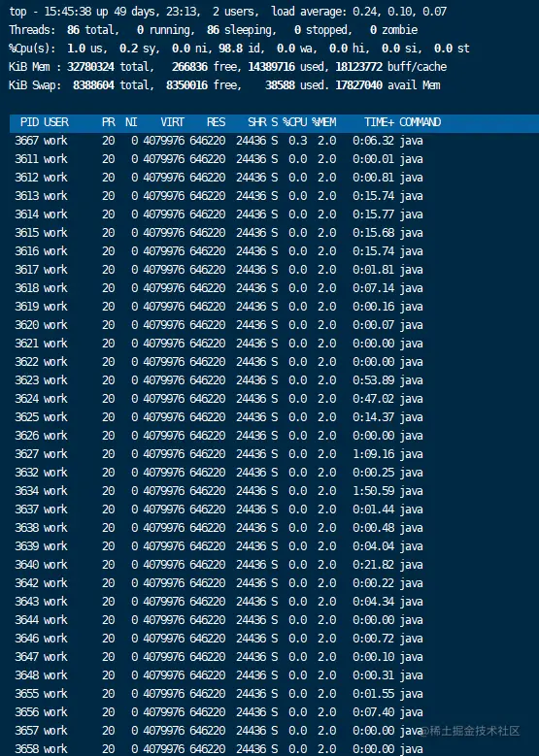Click PID 3611 in the thread list
Viewport: 539px width, 756px height.
coord(26,158)
